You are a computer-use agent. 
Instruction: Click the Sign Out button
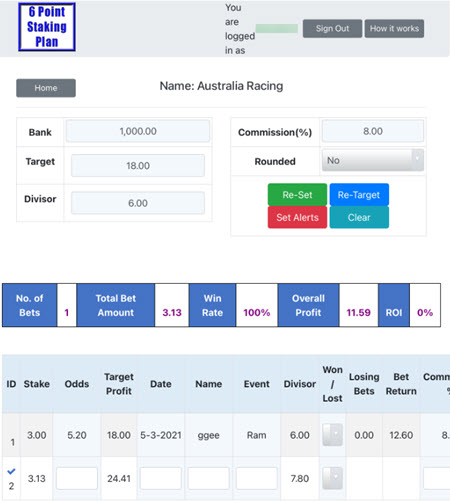(332, 28)
